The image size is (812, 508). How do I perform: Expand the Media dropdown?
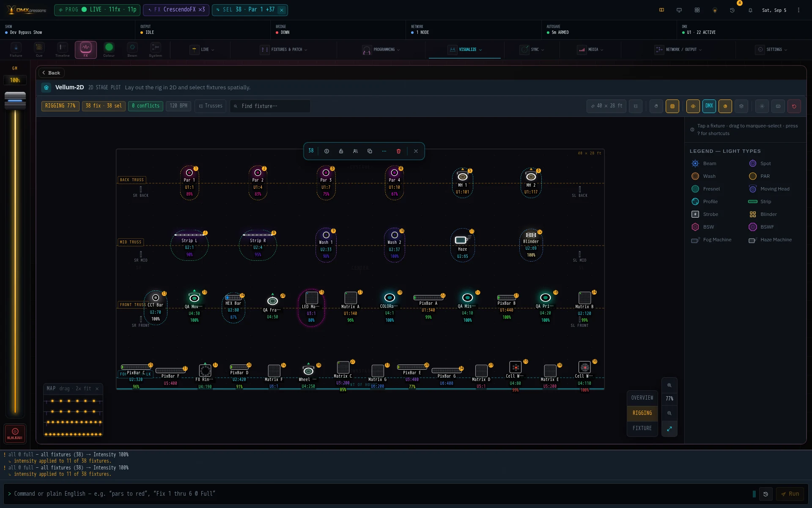coord(590,50)
